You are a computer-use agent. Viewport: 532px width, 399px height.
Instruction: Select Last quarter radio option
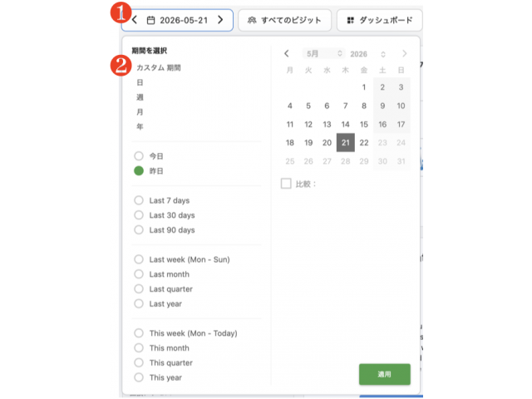(139, 288)
